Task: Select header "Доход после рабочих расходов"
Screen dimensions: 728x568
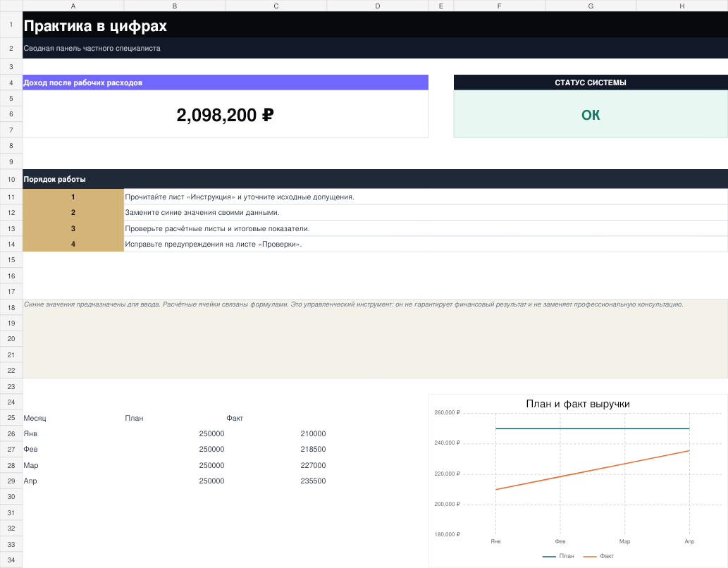Action: click(x=226, y=82)
